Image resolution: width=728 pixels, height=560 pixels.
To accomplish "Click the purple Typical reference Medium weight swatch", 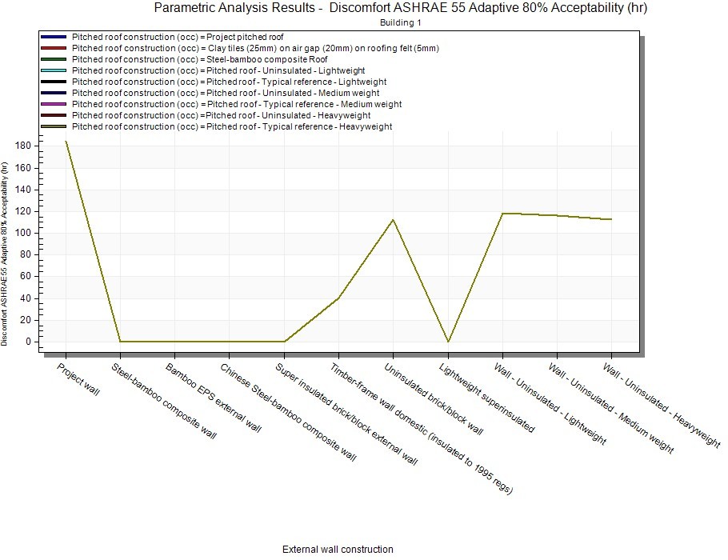I will coord(54,104).
